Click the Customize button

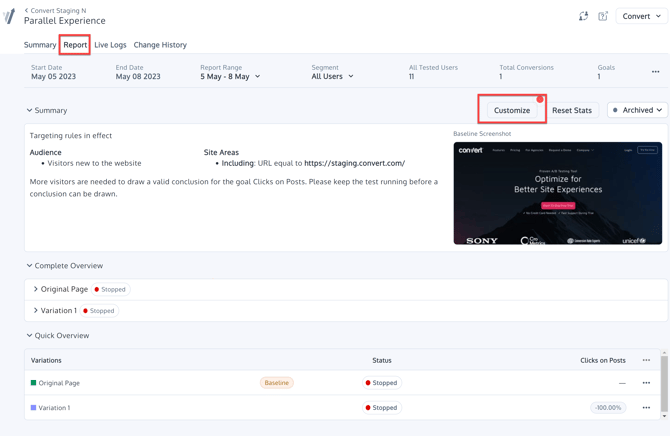pyautogui.click(x=511, y=110)
